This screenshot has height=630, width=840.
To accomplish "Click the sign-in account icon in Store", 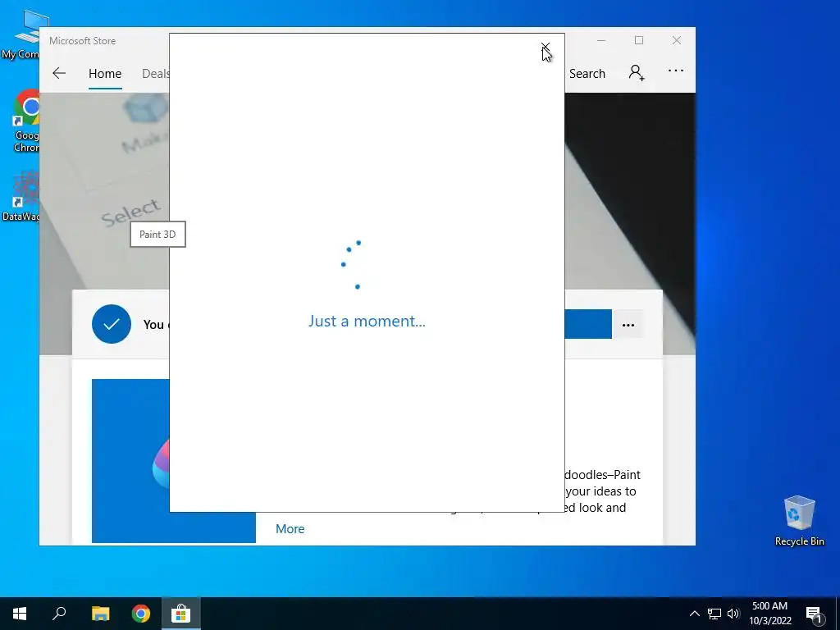I will pyautogui.click(x=637, y=73).
